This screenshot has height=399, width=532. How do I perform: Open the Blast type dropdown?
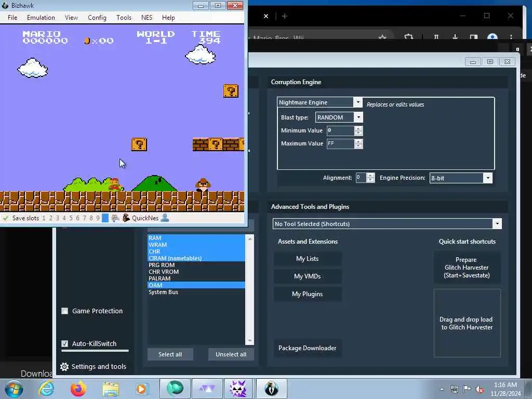[358, 117]
